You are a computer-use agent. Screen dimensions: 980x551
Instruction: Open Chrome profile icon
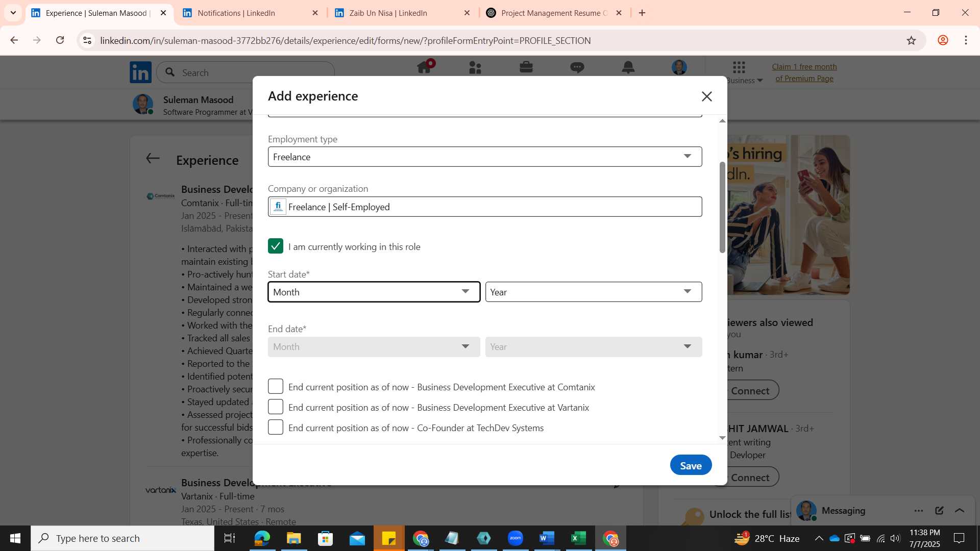point(943,40)
